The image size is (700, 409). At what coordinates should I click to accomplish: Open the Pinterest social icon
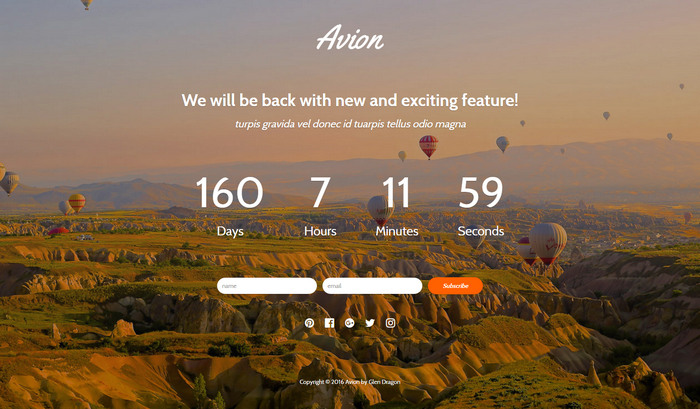[x=309, y=323]
